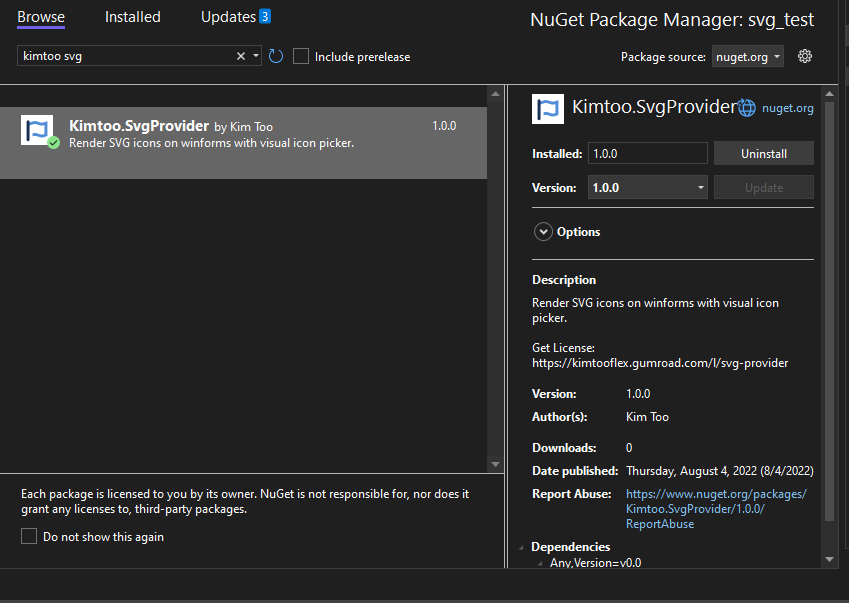This screenshot has width=849, height=603.
Task: Click the globe icon next to nuget.org
Action: coord(747,108)
